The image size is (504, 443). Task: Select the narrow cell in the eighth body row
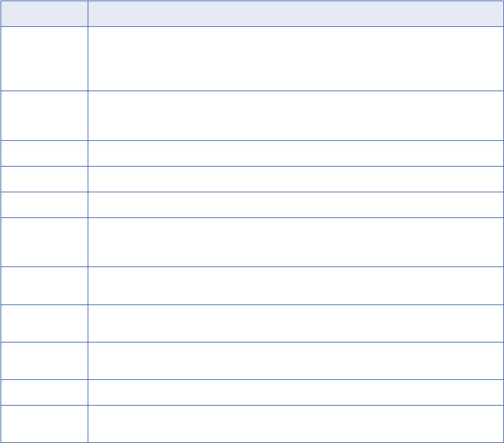[x=44, y=323]
